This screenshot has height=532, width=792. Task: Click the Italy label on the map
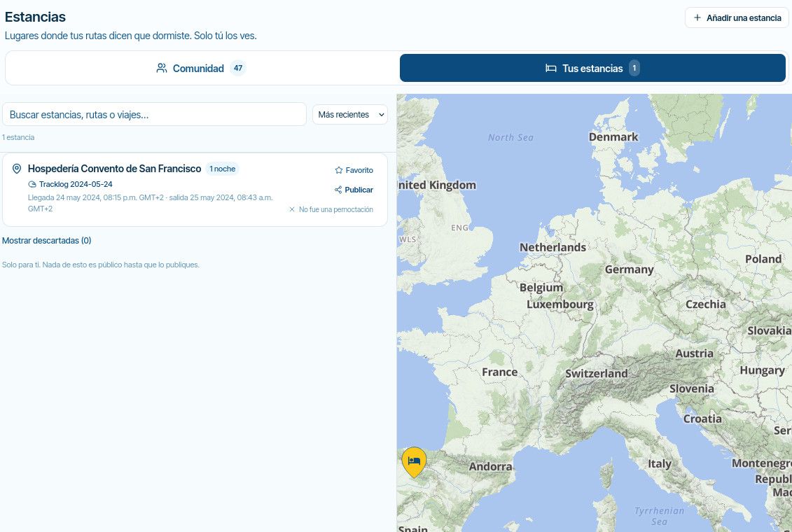pyautogui.click(x=660, y=464)
